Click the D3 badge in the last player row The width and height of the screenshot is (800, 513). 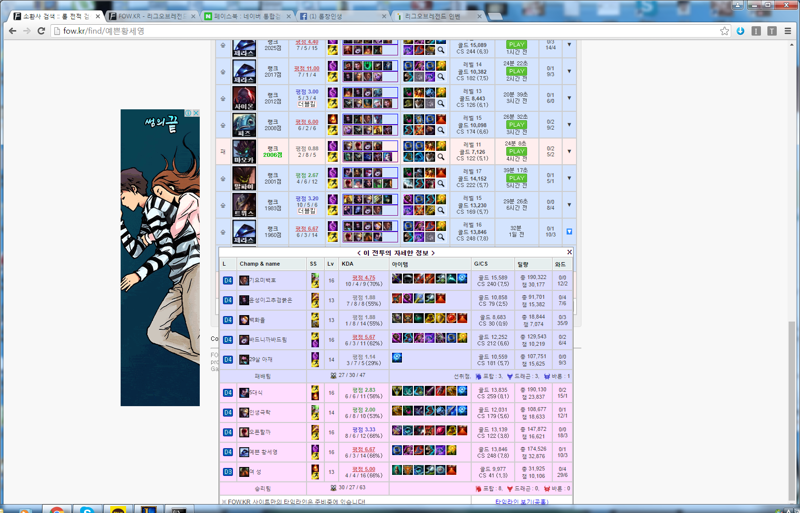click(228, 472)
